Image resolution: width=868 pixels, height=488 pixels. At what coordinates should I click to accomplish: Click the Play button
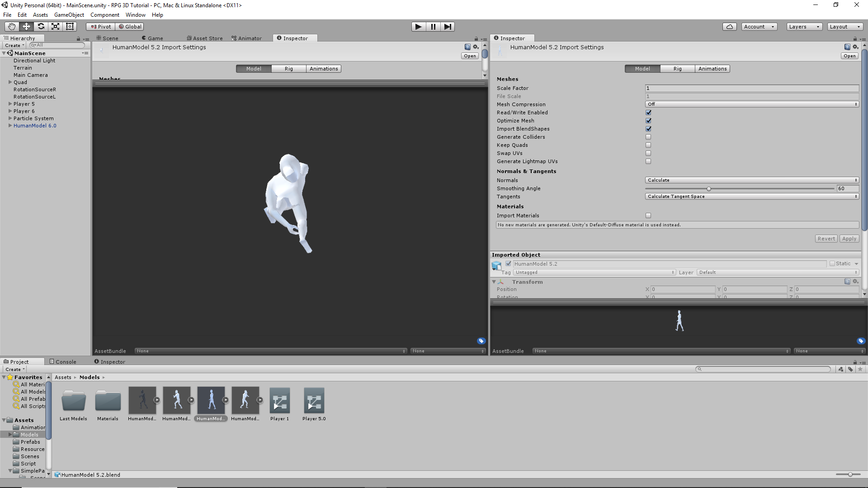point(418,27)
